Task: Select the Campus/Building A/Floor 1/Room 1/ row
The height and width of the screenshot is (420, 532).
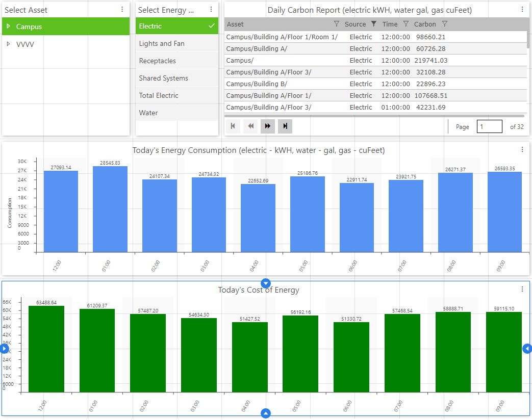Action: click(375, 37)
